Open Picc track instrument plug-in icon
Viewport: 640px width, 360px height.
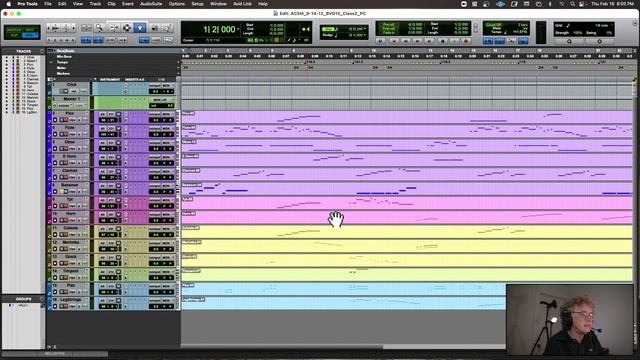(118, 114)
